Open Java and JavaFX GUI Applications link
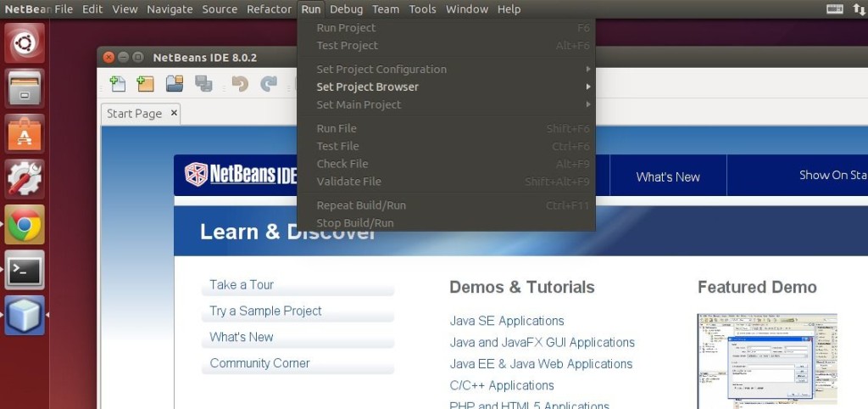868x409 pixels. [542, 343]
